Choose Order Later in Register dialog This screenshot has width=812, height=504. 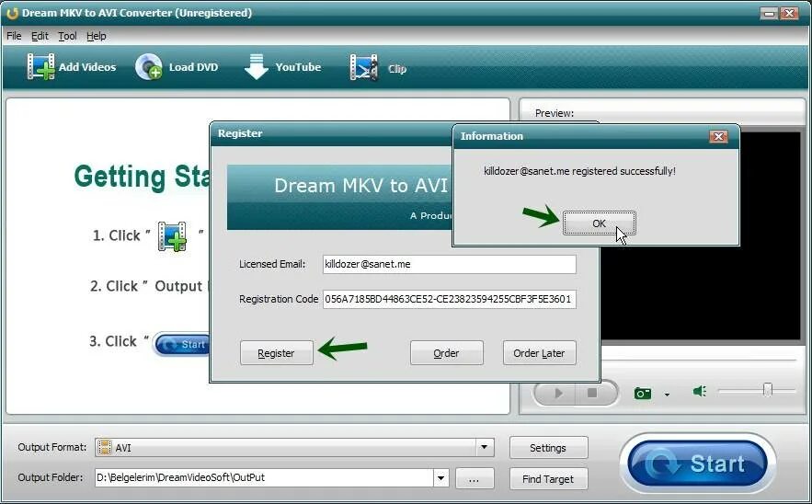click(539, 353)
